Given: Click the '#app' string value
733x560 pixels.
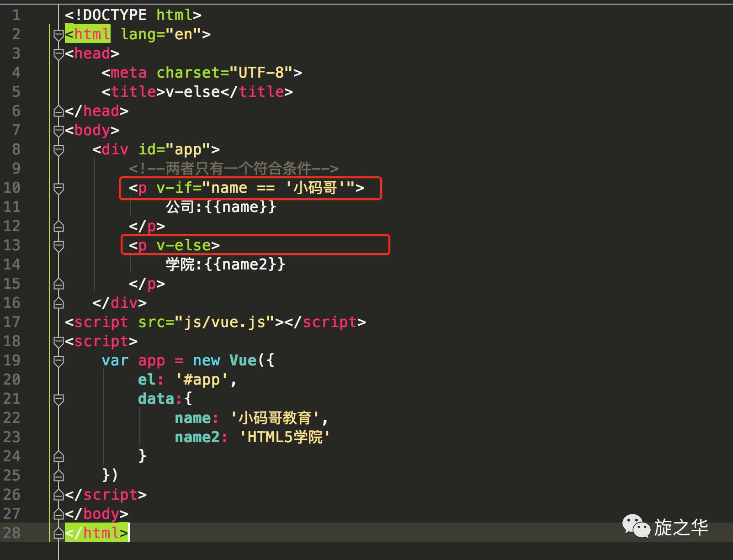Looking at the screenshot, I should point(202,380).
